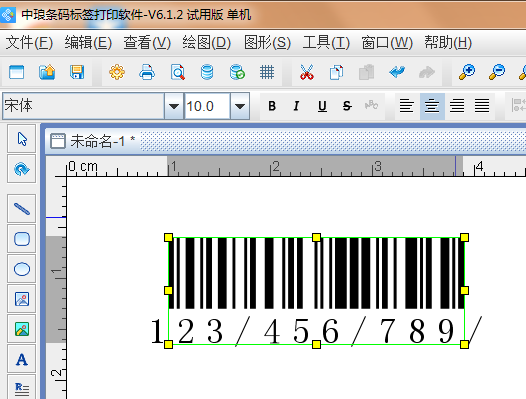Viewport: 526px width, 399px height.
Task: Open the 编辑(E) menu
Action: pyautogui.click(x=88, y=43)
